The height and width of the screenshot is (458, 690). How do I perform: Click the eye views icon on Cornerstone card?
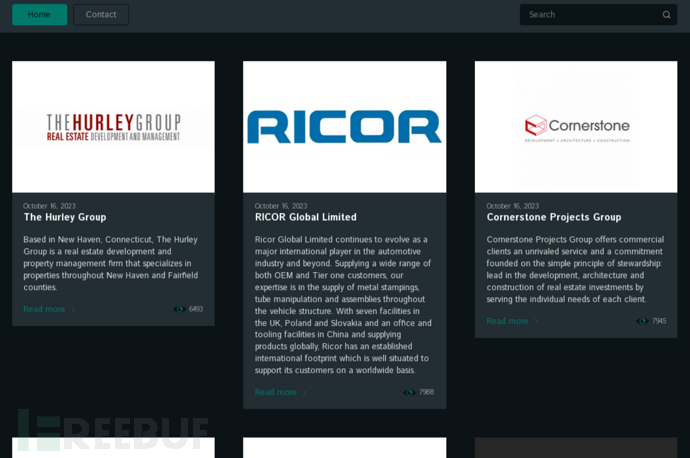tap(642, 321)
